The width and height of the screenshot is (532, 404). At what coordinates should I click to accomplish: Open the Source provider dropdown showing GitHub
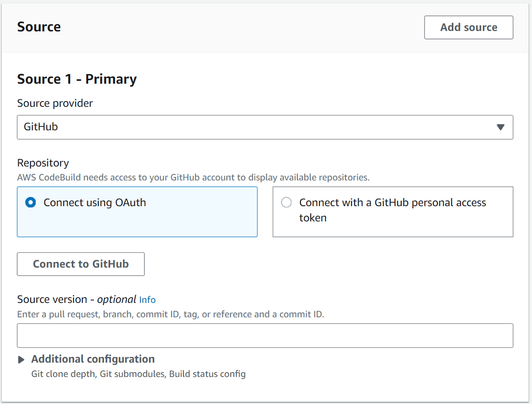tap(265, 127)
